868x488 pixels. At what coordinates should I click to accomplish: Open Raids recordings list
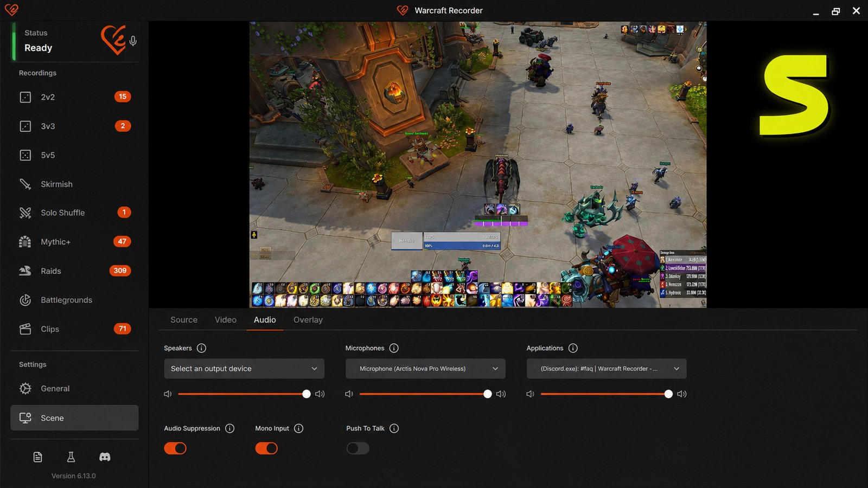coord(74,271)
